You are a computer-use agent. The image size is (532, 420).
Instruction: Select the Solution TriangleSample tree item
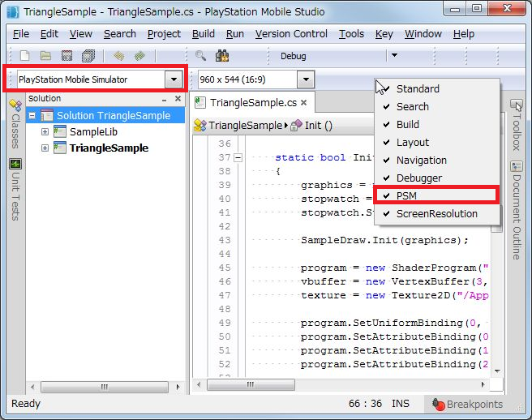[x=113, y=115]
